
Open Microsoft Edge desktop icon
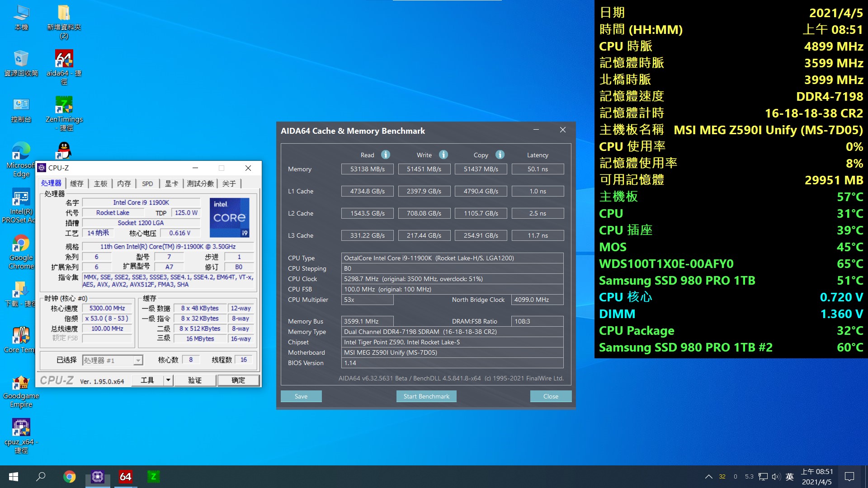(x=21, y=160)
